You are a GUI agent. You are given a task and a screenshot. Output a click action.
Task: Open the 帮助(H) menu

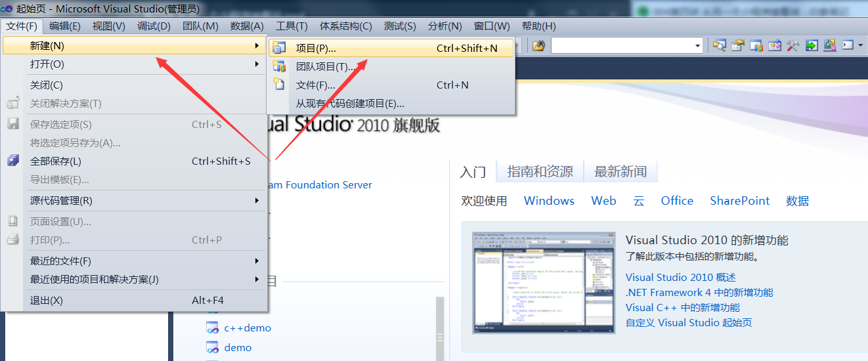click(x=538, y=26)
